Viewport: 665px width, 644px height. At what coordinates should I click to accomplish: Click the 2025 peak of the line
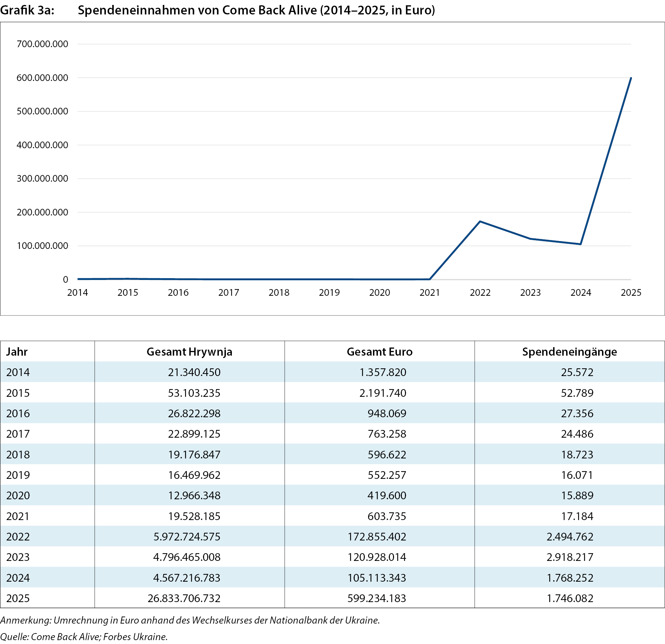[x=631, y=78]
